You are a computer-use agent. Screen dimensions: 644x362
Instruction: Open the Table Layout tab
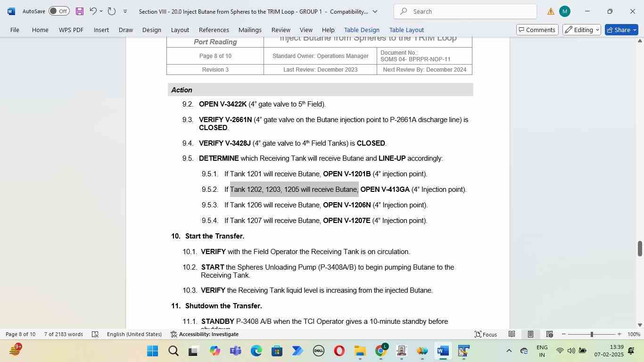click(406, 30)
